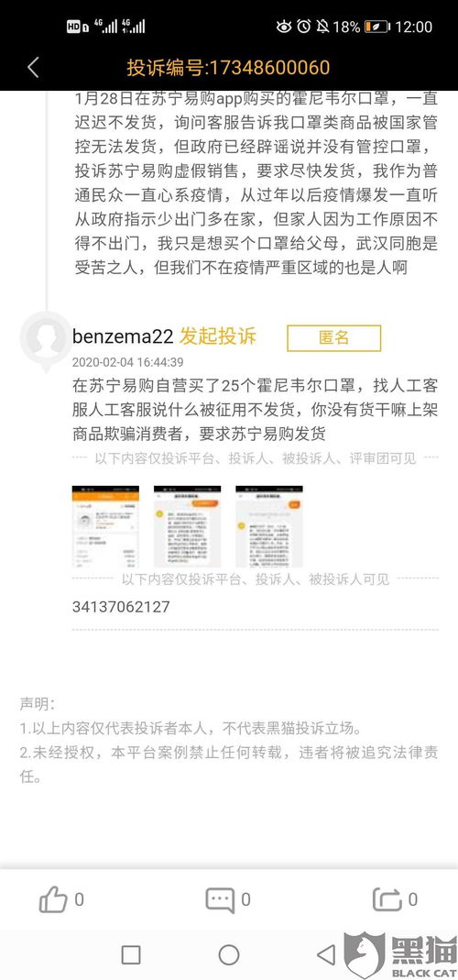Tap the Android home circle button

[229, 955]
